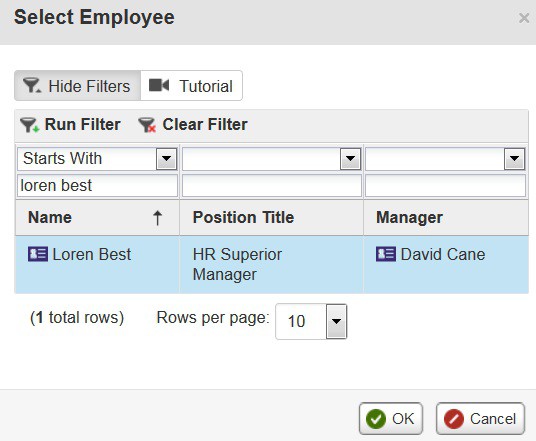536x441 pixels.
Task: Open the Manager filter type dropdown
Action: click(x=514, y=159)
